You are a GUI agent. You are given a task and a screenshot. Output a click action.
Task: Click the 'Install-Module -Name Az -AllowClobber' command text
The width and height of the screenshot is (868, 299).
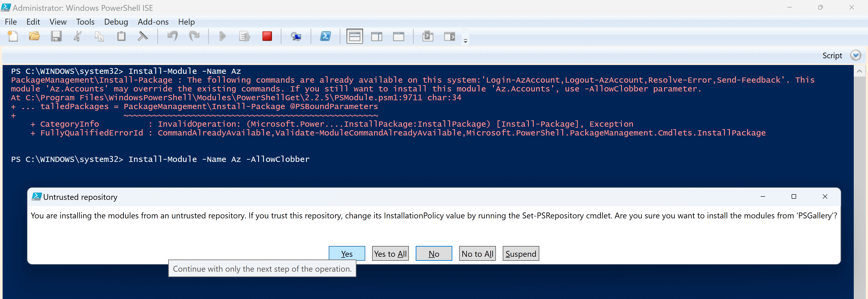pos(219,159)
